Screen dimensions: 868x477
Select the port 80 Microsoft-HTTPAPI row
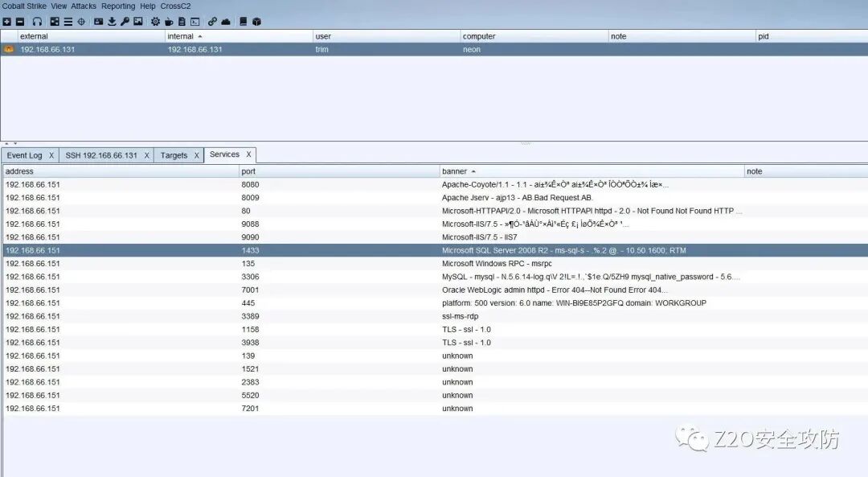point(435,211)
